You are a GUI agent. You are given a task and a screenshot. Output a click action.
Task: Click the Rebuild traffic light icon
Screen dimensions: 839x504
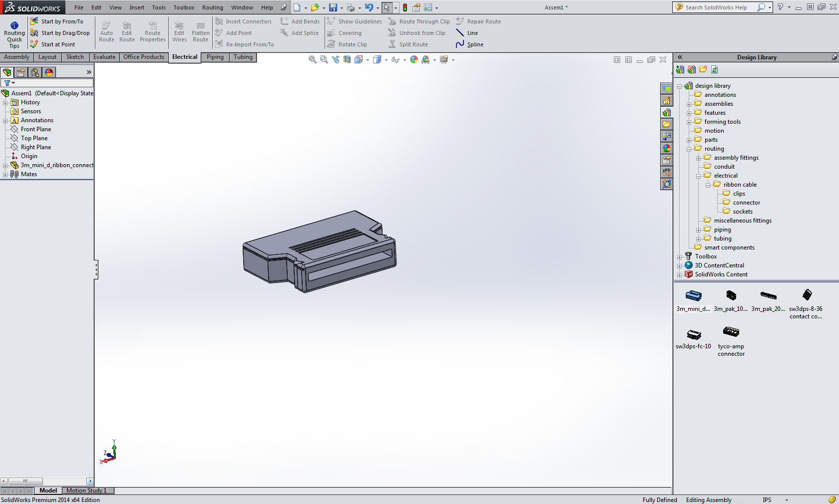(x=405, y=7)
